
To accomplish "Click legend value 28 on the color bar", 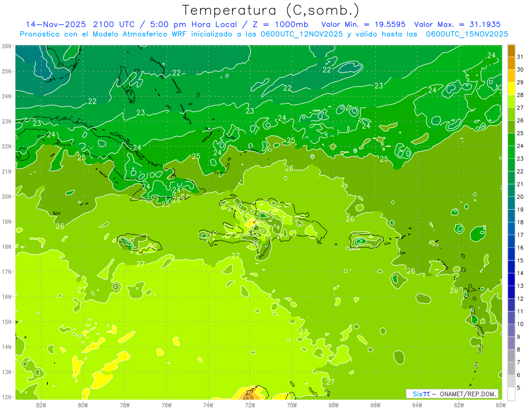I will [520, 95].
